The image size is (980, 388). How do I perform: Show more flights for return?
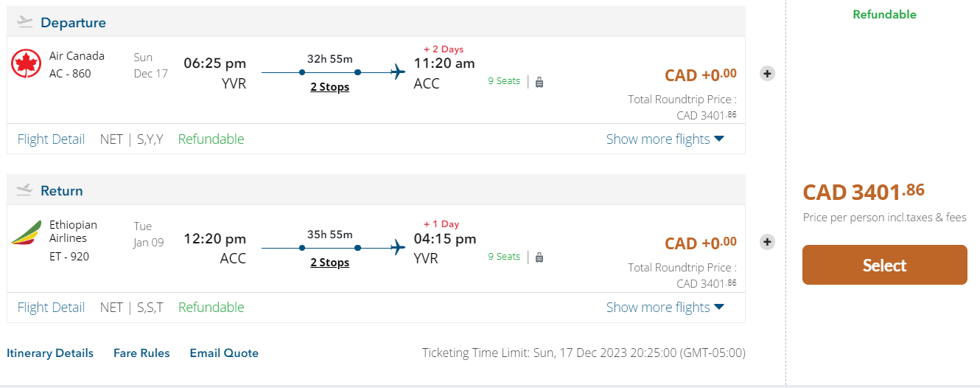pyautogui.click(x=665, y=308)
